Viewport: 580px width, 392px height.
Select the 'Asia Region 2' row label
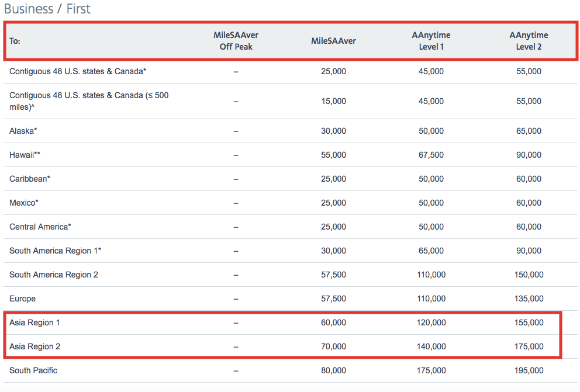[34, 346]
